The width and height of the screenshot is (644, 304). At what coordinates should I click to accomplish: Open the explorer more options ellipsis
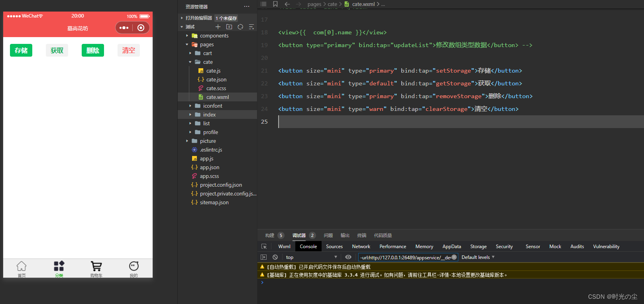[247, 6]
